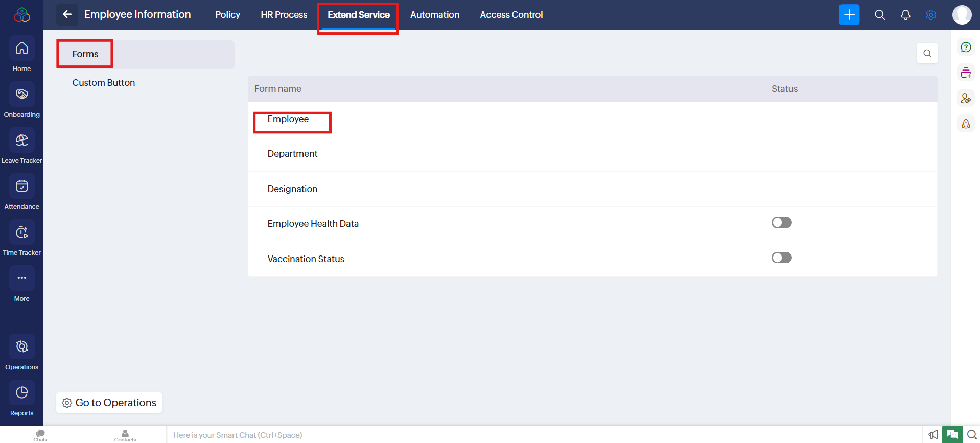
Task: Open the Reports sidebar icon
Action: click(x=21, y=393)
